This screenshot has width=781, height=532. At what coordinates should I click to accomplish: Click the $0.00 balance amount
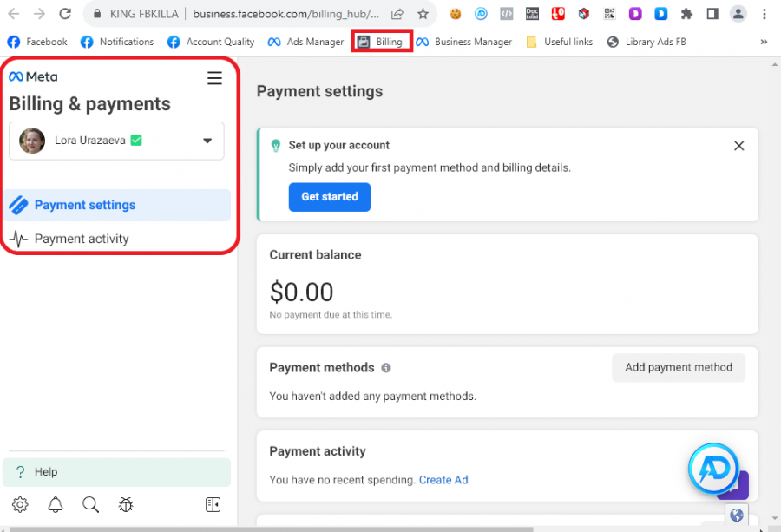point(301,292)
